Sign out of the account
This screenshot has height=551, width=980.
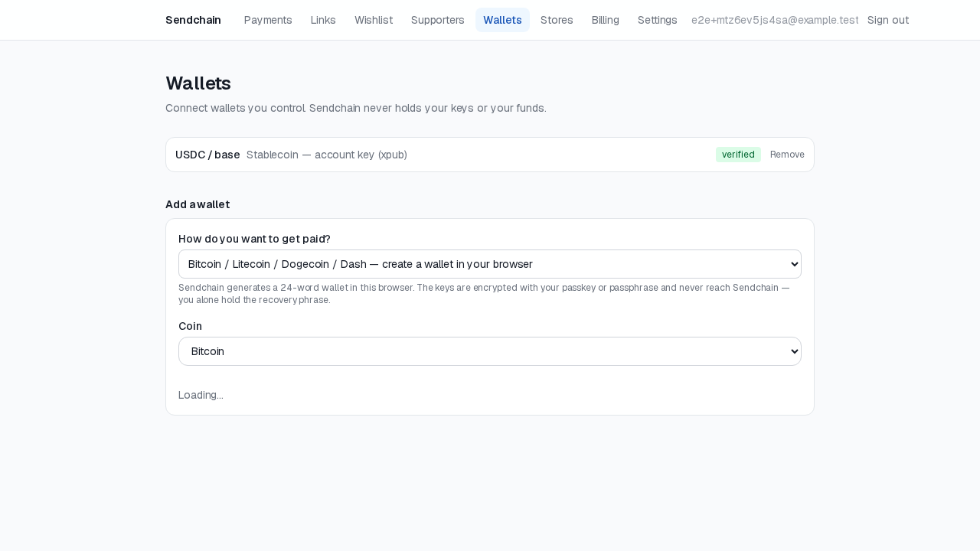click(x=888, y=20)
